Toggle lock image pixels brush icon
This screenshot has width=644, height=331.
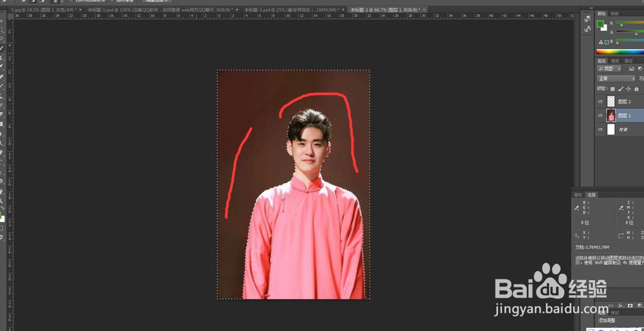[621, 89]
